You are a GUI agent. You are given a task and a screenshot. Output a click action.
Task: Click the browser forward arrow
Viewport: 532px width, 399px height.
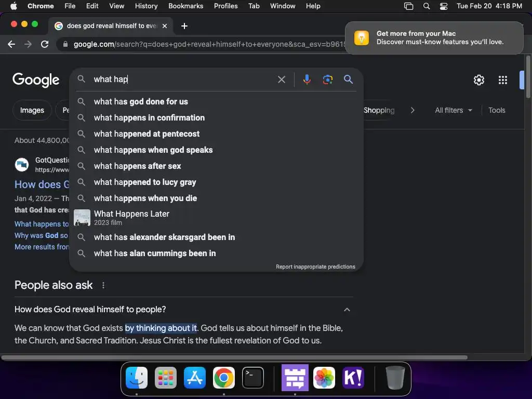[28, 44]
